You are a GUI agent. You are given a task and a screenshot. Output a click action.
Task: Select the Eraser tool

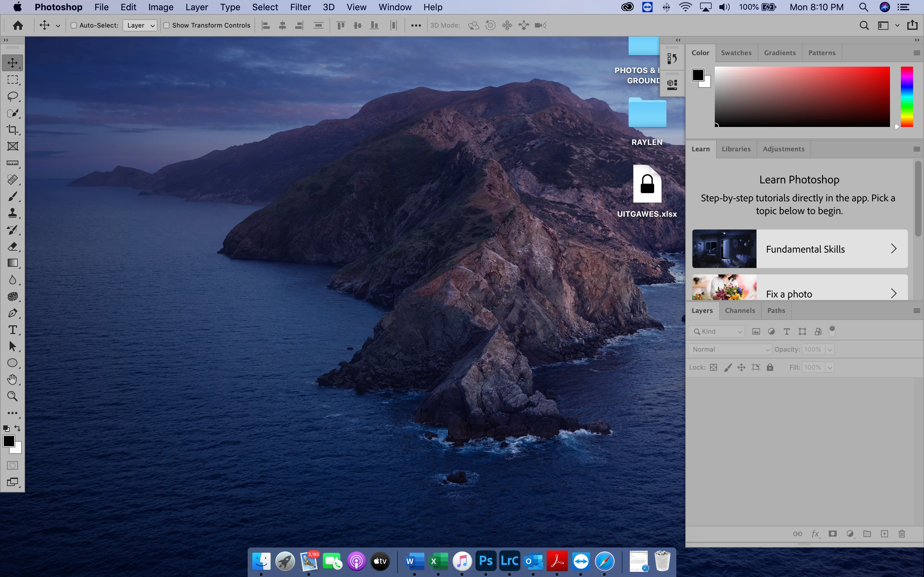[13, 247]
